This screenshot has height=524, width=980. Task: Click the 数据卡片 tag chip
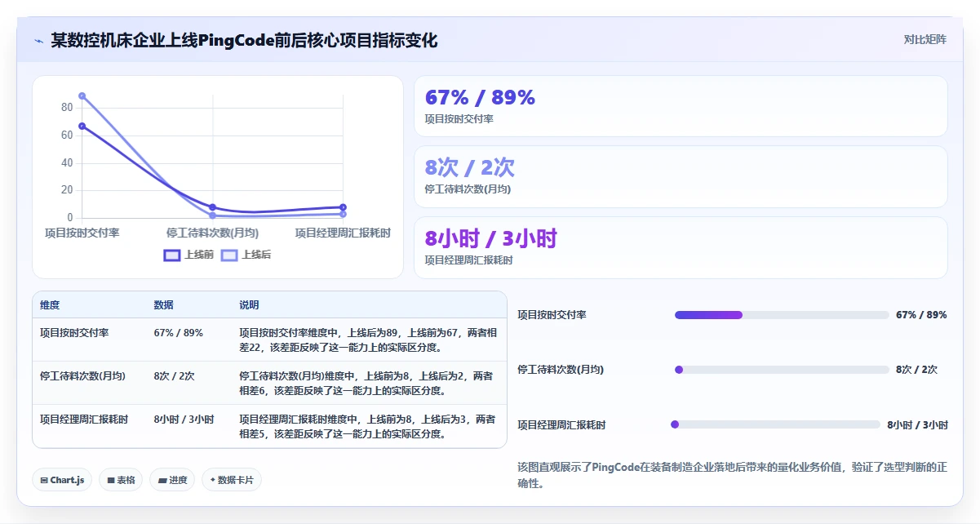pos(232,480)
